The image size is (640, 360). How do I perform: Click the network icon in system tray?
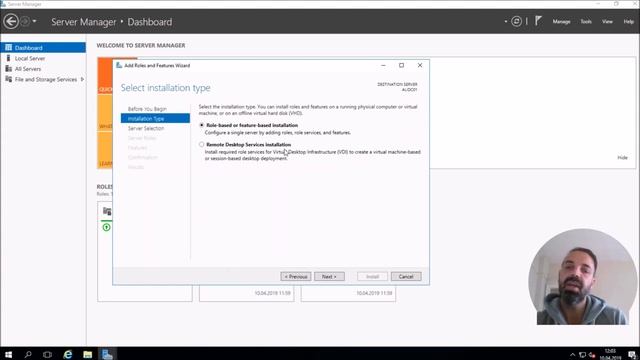(x=582, y=355)
